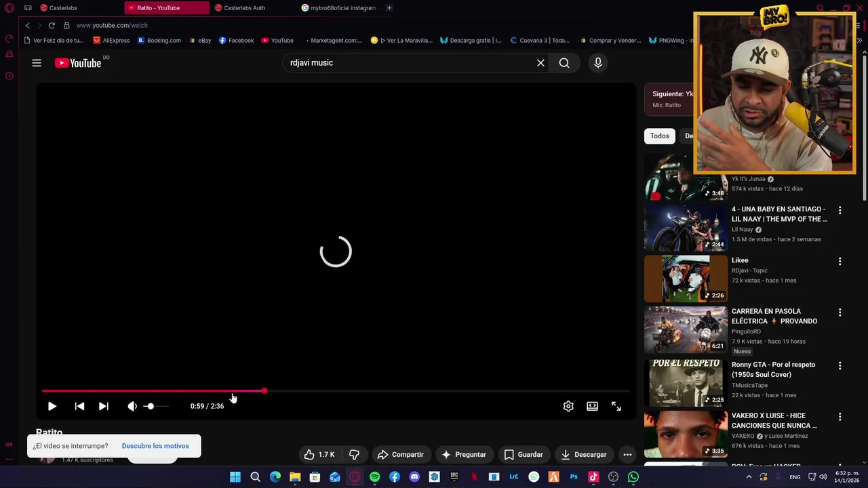Open the 'Likee' video thumbnail
The height and width of the screenshot is (488, 868).
(x=685, y=279)
